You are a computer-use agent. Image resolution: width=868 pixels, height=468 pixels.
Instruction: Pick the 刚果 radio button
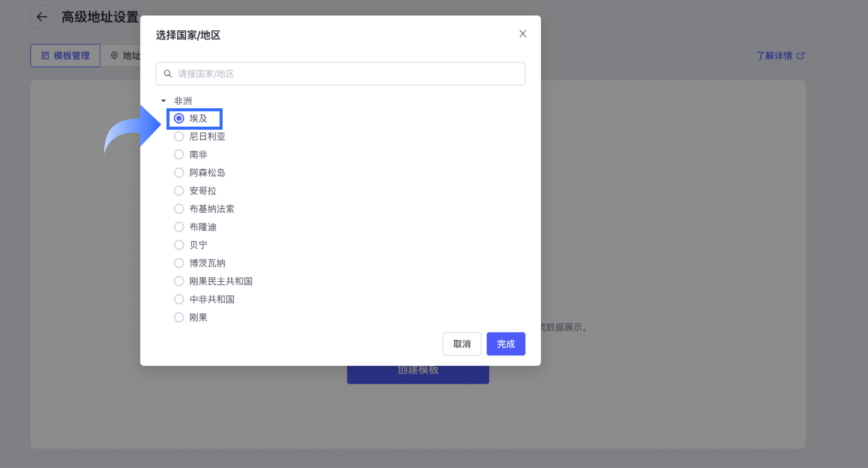click(179, 317)
